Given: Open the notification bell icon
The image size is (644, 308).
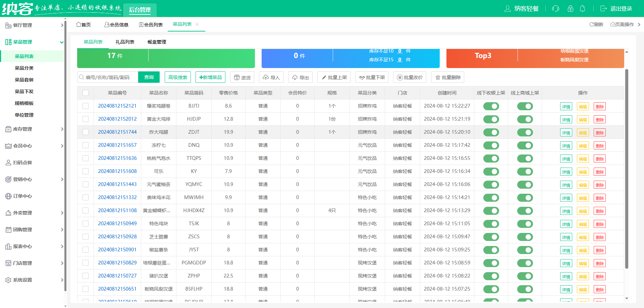Looking at the screenshot, I should point(582,9).
